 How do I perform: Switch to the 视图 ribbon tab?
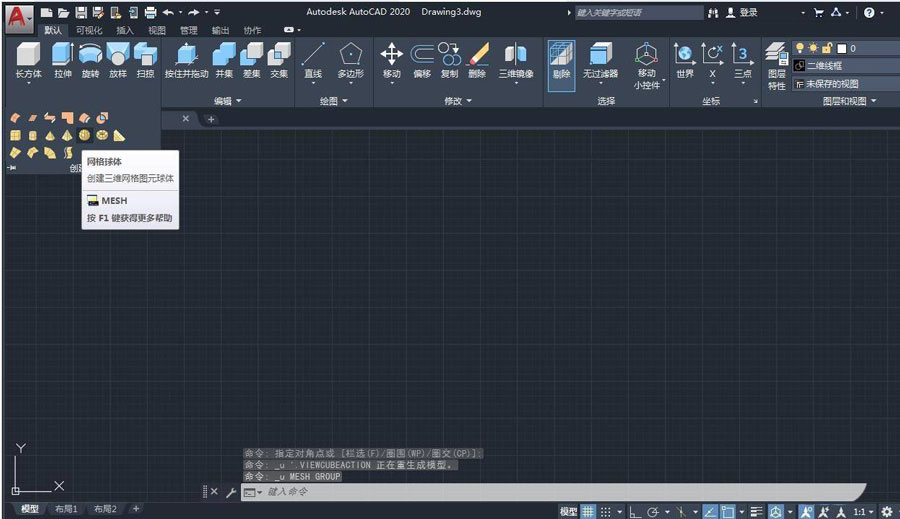click(157, 30)
